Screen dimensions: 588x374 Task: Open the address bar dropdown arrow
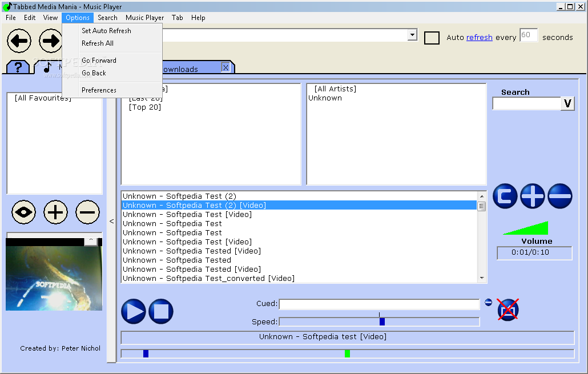click(x=412, y=35)
